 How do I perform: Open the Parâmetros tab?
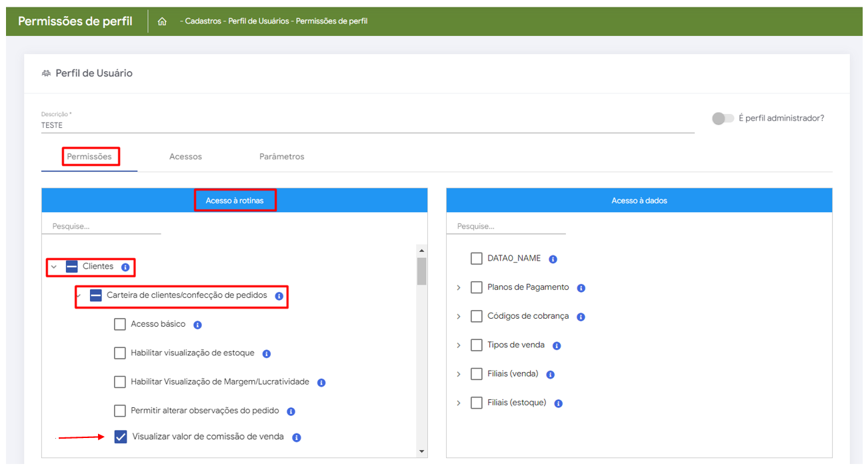(281, 157)
